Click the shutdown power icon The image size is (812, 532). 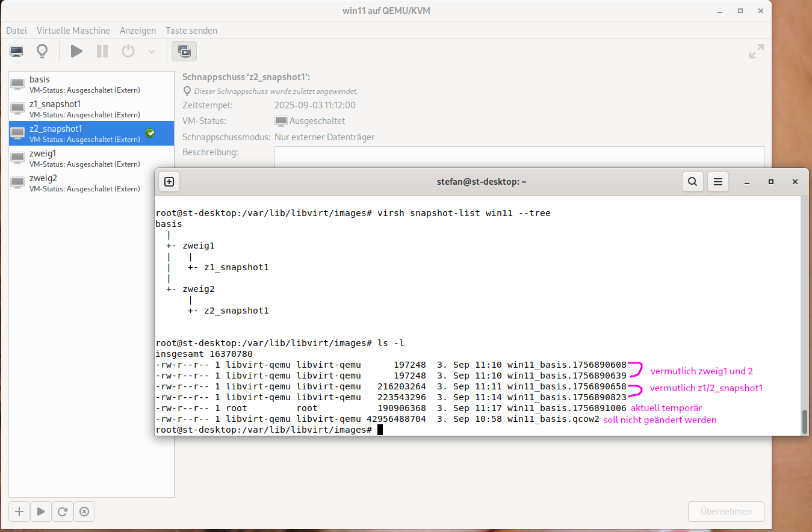(x=128, y=52)
